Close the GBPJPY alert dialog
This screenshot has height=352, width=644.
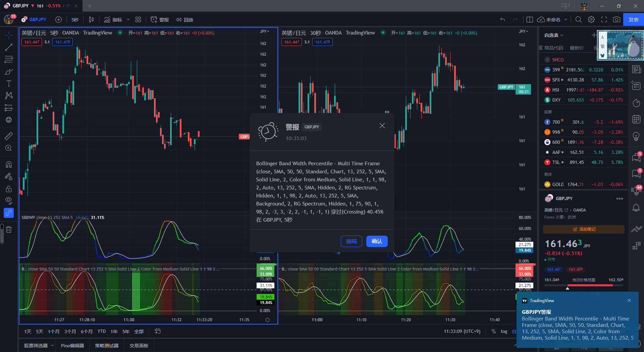point(382,126)
